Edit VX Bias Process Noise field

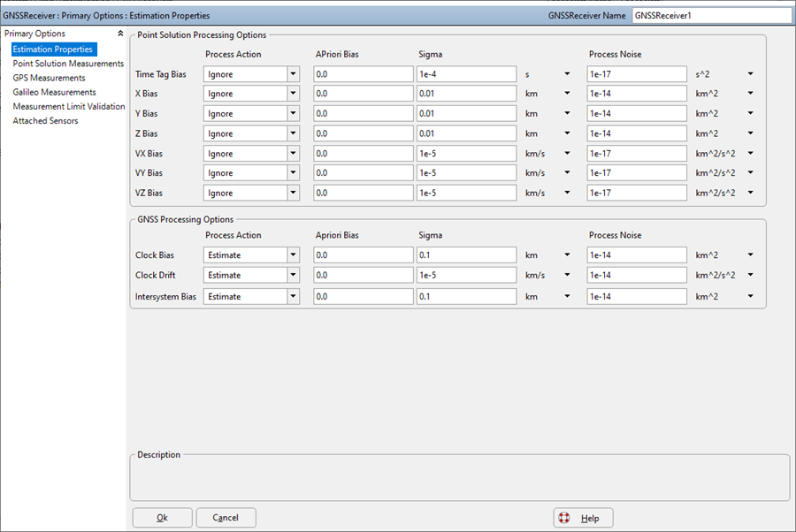coord(637,153)
